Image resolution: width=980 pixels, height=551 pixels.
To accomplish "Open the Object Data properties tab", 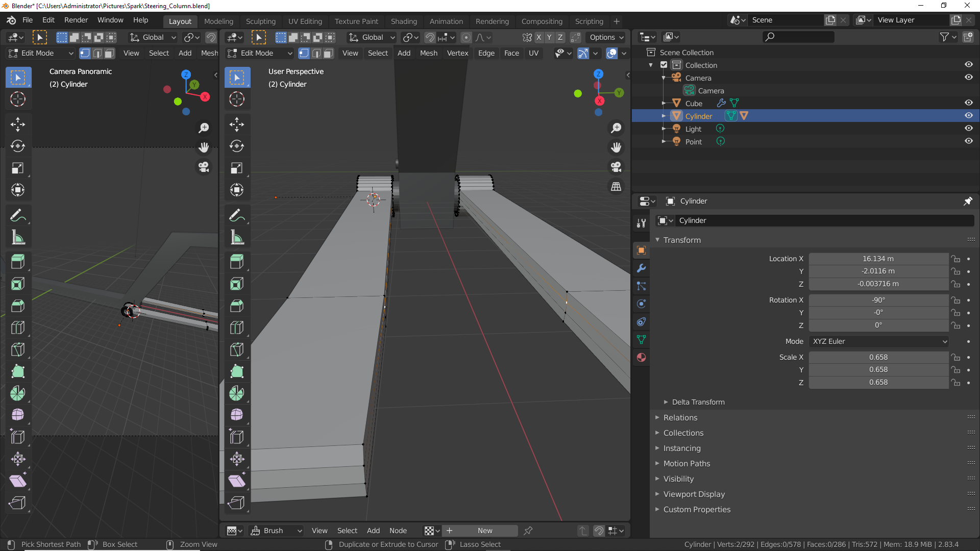I will 641,340.
